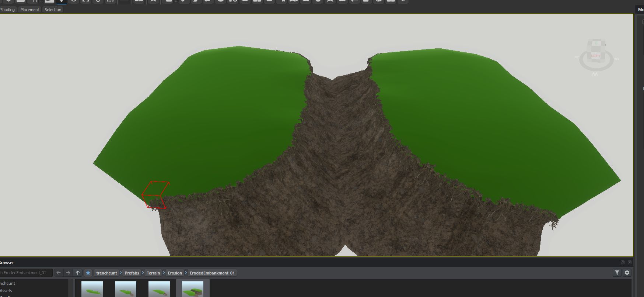Screen dimensions: 644x297
Task: Open the Placement viewport menu
Action: (x=30, y=10)
